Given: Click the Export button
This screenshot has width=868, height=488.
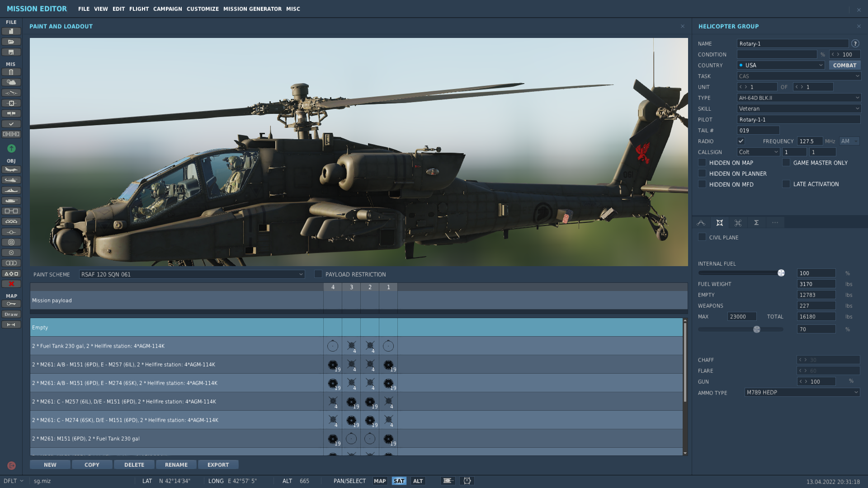Looking at the screenshot, I should tap(218, 465).
